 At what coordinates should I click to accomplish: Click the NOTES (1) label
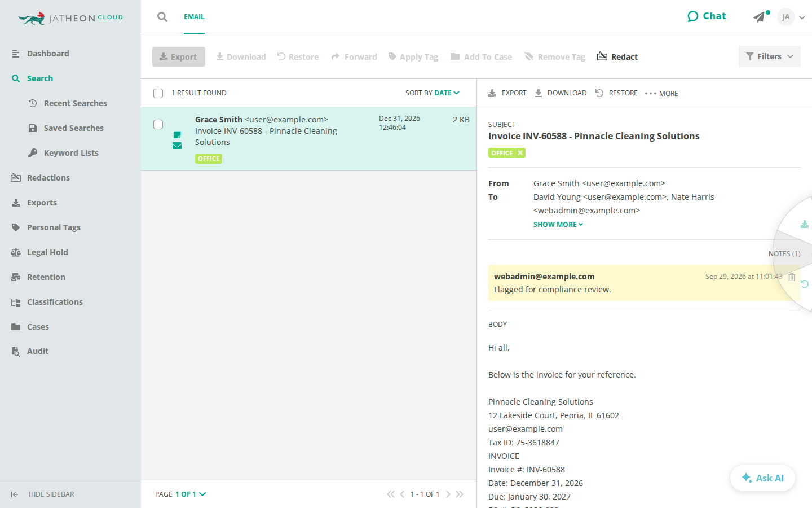[x=784, y=254]
